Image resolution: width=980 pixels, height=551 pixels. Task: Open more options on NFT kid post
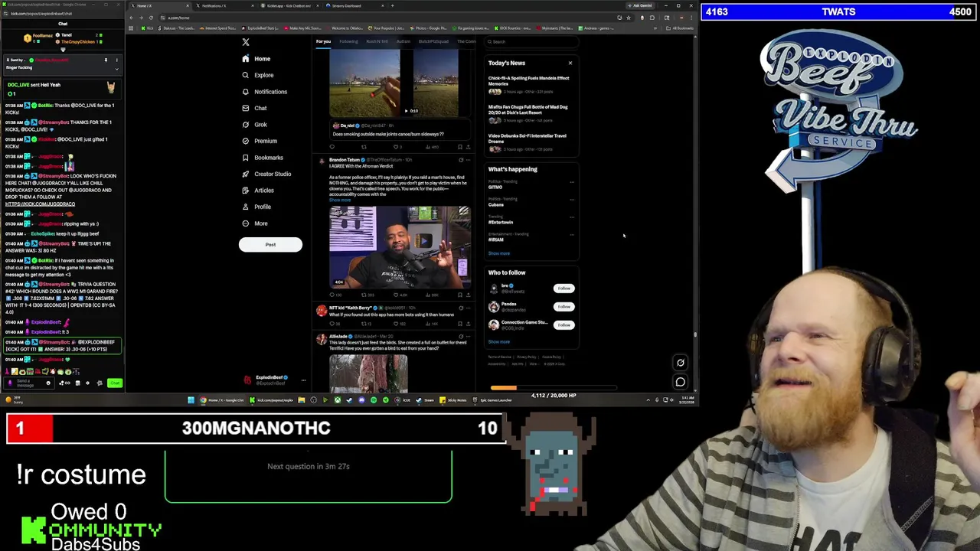point(468,308)
